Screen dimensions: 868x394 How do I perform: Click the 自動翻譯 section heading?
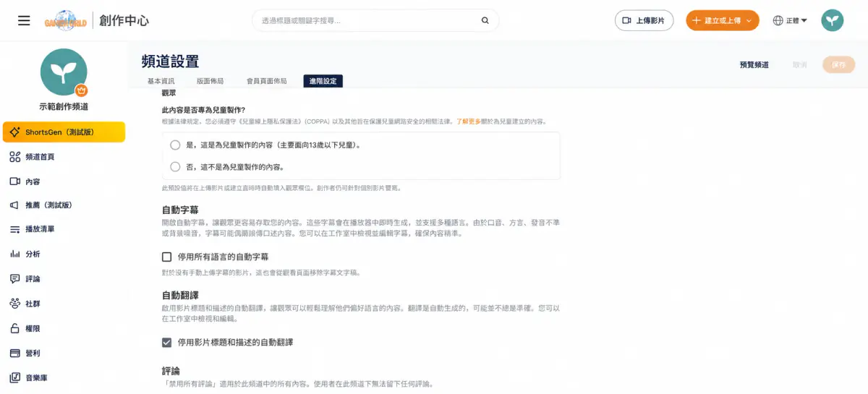[x=180, y=295]
